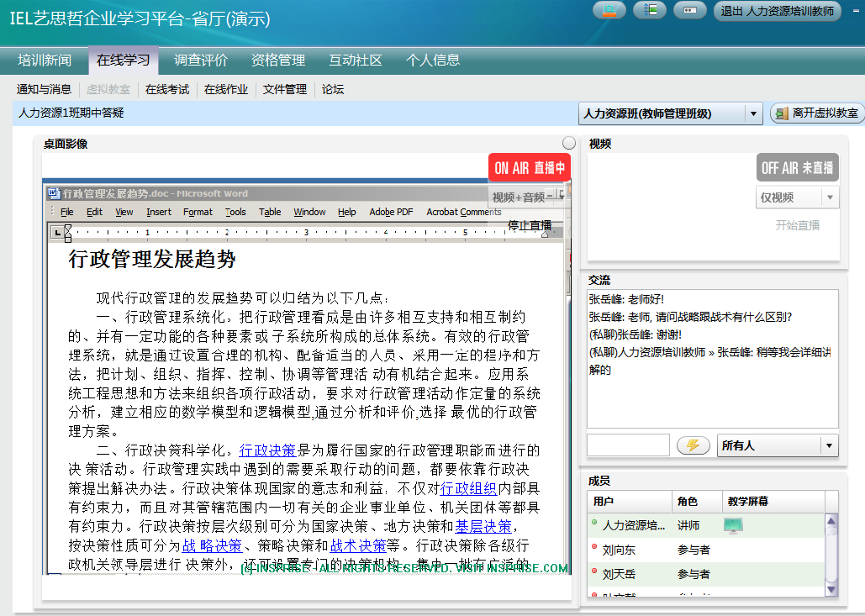Go to 虚拟教室 submenu
Viewport: 865px width, 616px height.
[108, 89]
